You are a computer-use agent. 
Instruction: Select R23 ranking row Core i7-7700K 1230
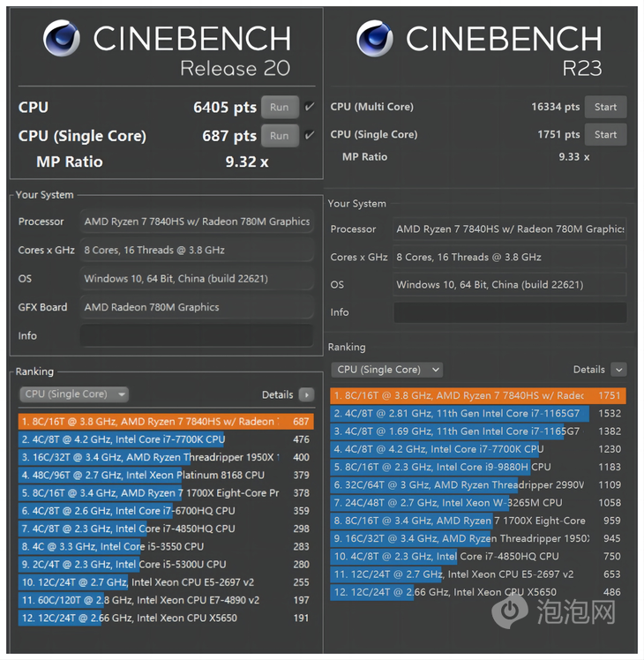click(478, 449)
